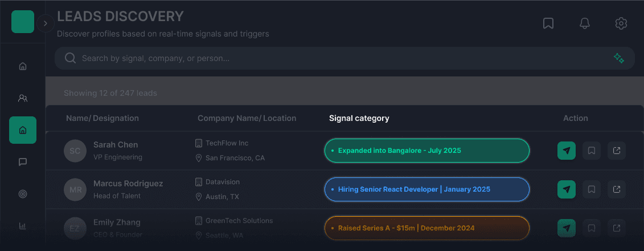644x251 pixels.
Task: Open the bar chart analytics sidebar icon
Action: (x=23, y=226)
